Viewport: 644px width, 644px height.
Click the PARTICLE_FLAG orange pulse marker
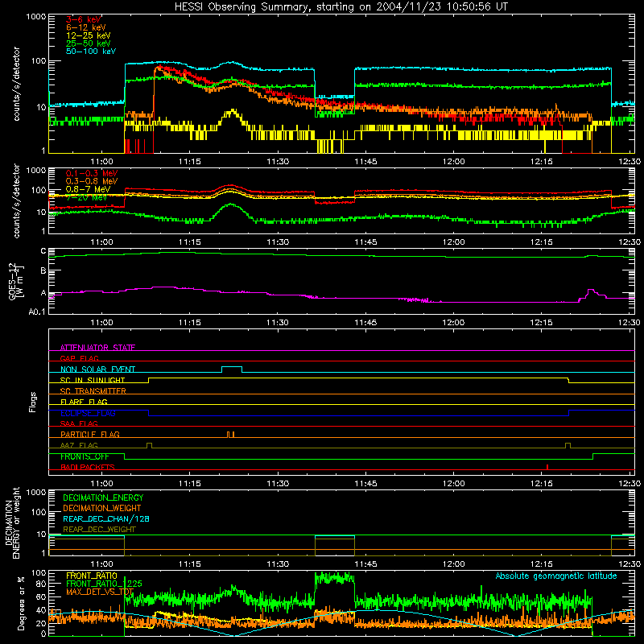point(231,435)
